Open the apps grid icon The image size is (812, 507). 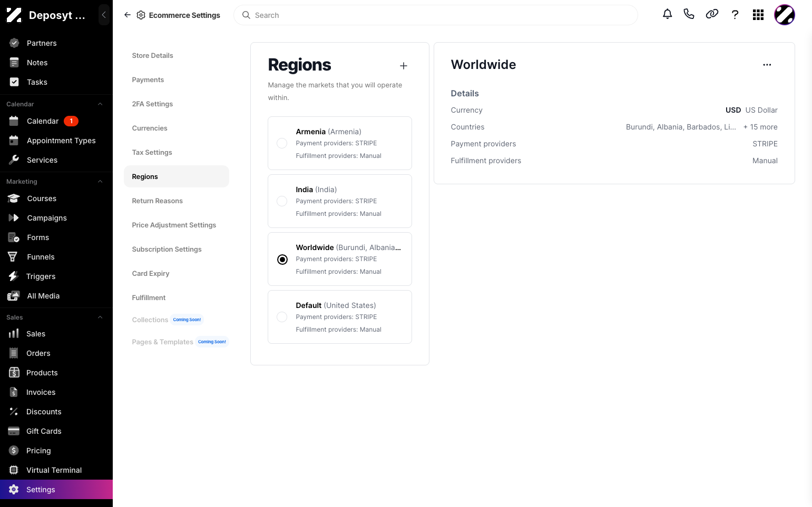tap(758, 15)
